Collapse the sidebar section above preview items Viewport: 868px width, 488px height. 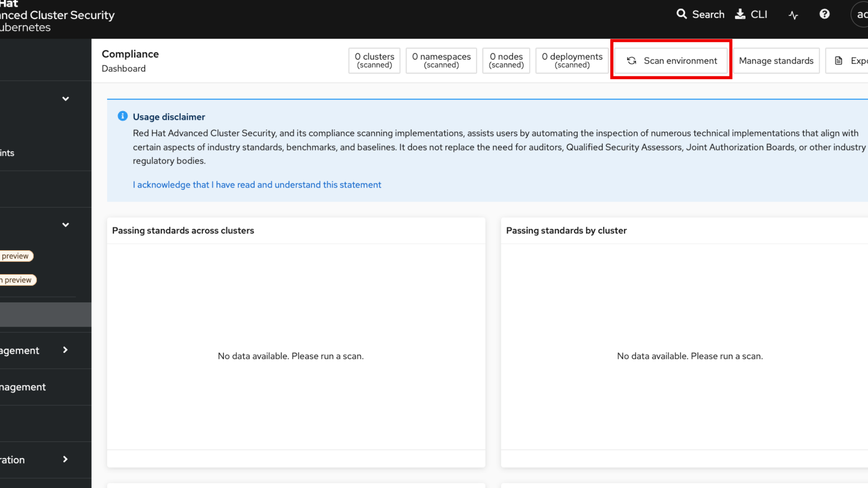66,225
